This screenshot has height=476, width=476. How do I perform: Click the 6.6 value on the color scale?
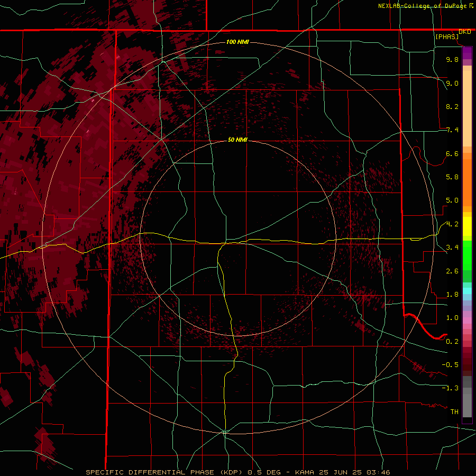452,153
